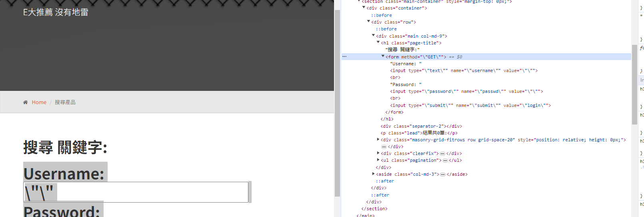Open the three-dot actions on form row
The height and width of the screenshot is (217, 644).
(344, 56)
